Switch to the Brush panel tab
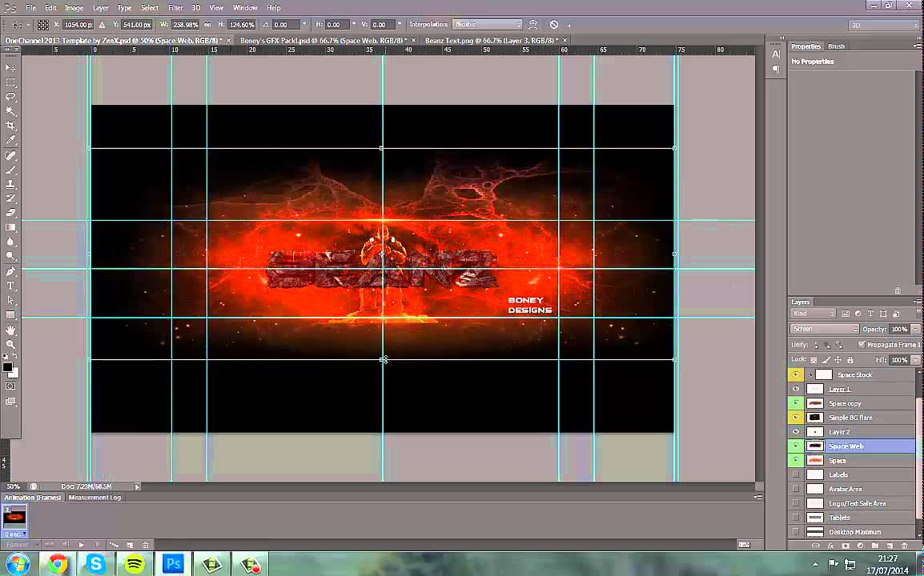Image resolution: width=924 pixels, height=576 pixels. (x=836, y=46)
